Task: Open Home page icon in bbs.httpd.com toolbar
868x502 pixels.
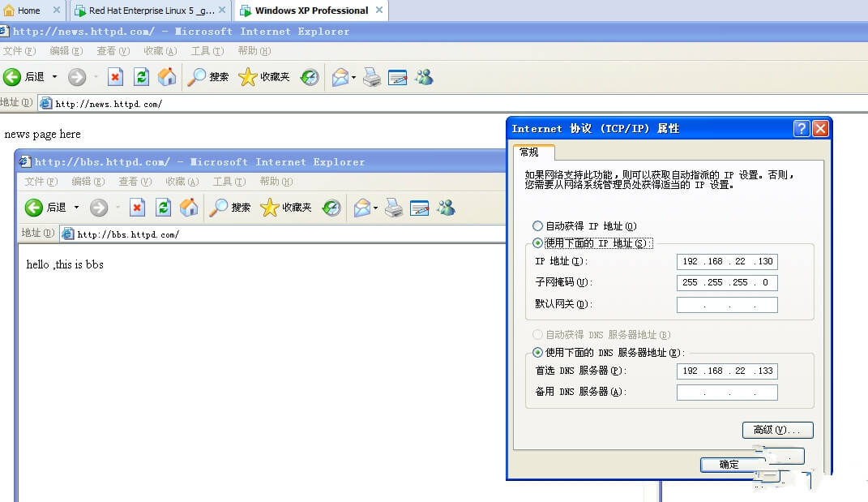Action: [189, 208]
